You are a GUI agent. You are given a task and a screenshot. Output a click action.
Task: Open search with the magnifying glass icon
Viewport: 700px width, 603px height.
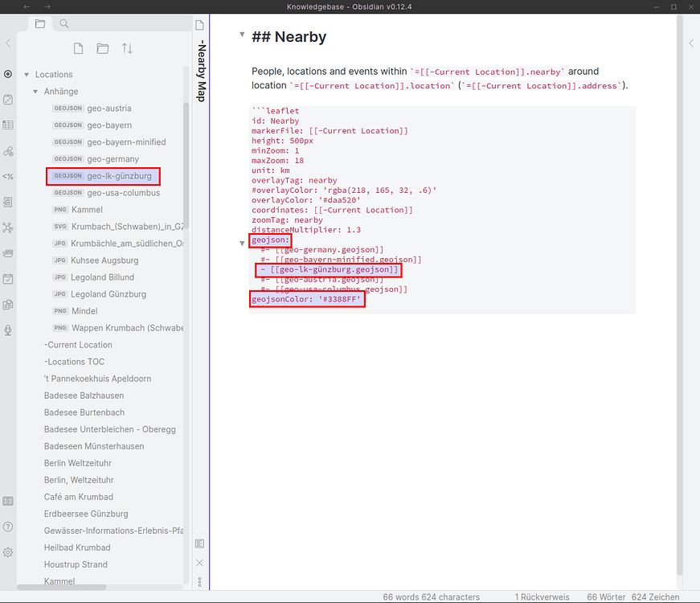(x=63, y=23)
